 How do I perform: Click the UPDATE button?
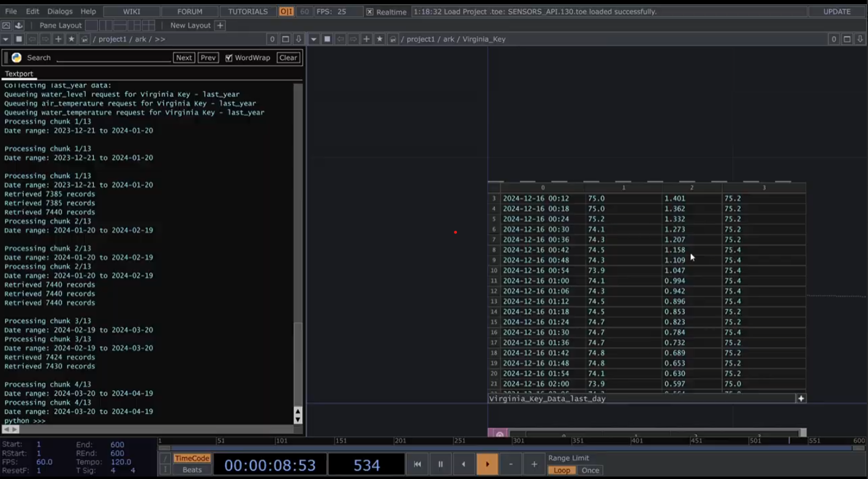click(837, 12)
